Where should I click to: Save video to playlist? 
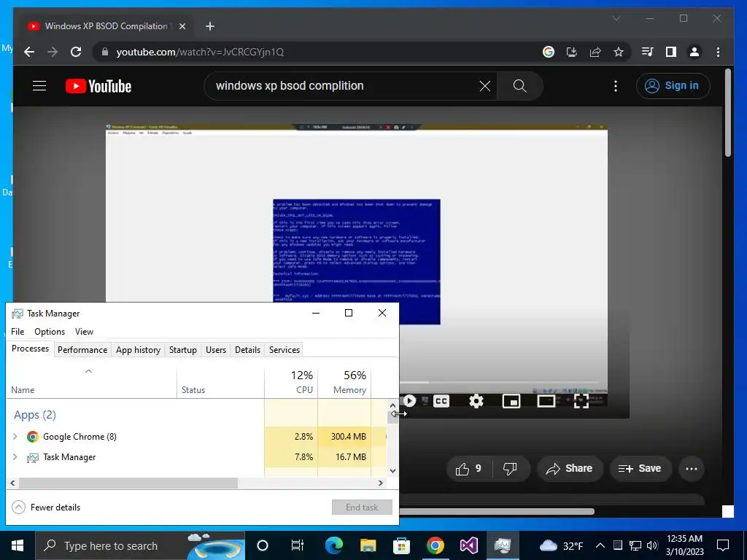[x=639, y=469]
